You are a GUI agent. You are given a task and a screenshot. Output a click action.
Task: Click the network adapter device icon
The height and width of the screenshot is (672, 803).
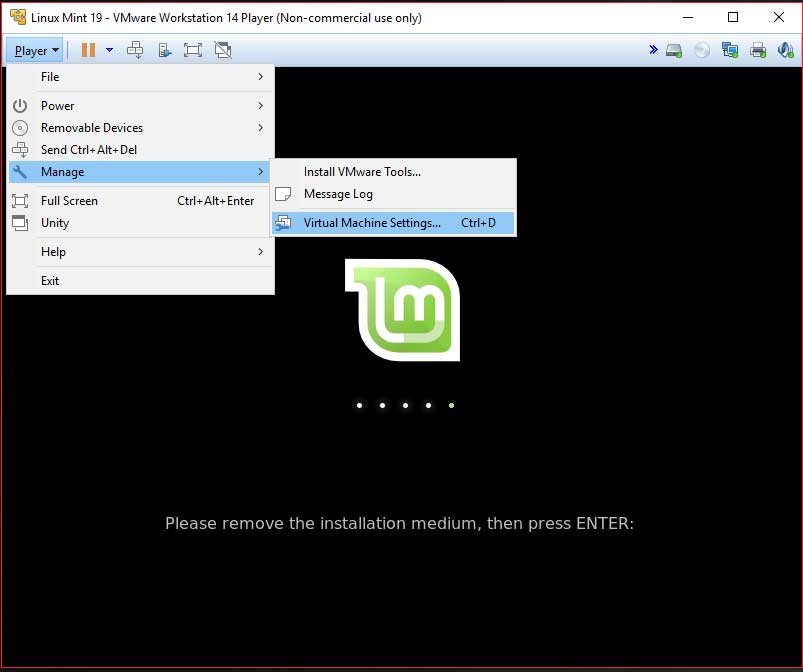(x=730, y=50)
